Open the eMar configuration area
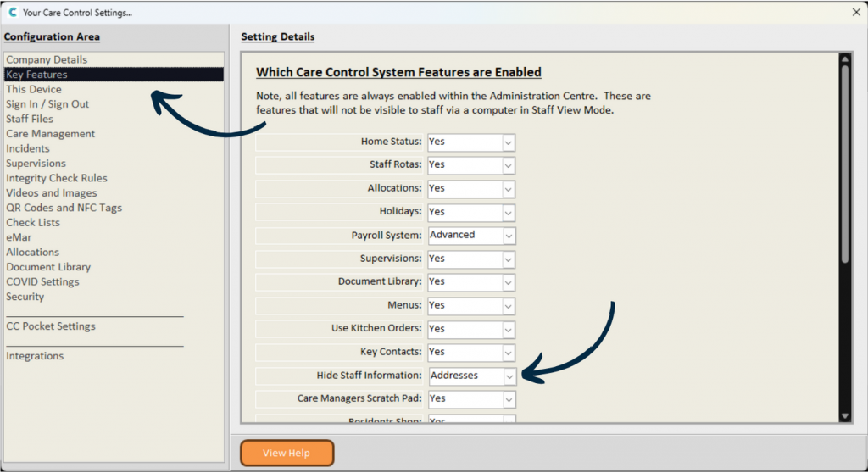Image resolution: width=868 pixels, height=473 pixels. 19,237
